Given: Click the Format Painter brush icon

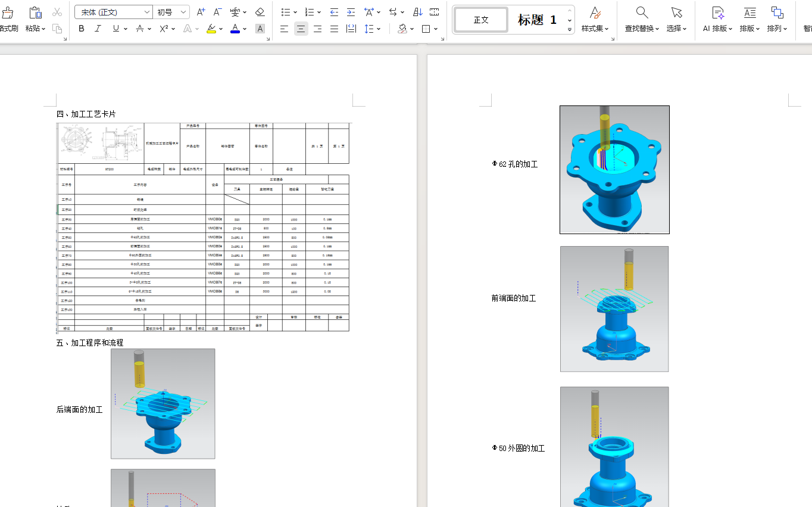Looking at the screenshot, I should [8, 13].
